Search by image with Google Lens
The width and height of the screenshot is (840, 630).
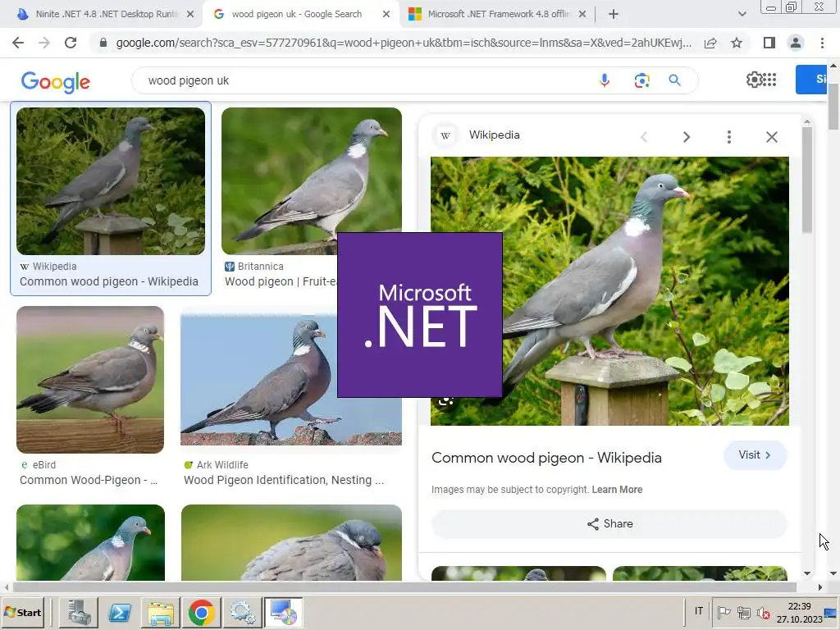coord(641,80)
